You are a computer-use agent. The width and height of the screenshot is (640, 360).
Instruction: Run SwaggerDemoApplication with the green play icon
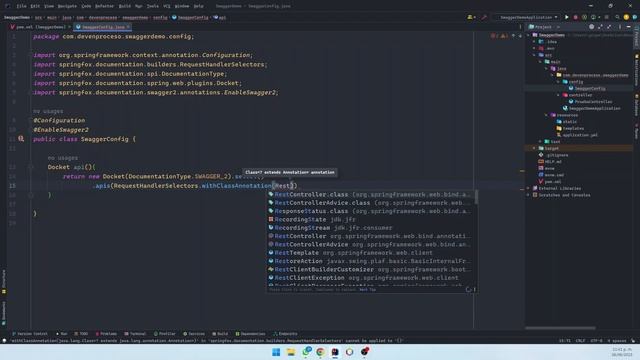pyautogui.click(x=567, y=17)
